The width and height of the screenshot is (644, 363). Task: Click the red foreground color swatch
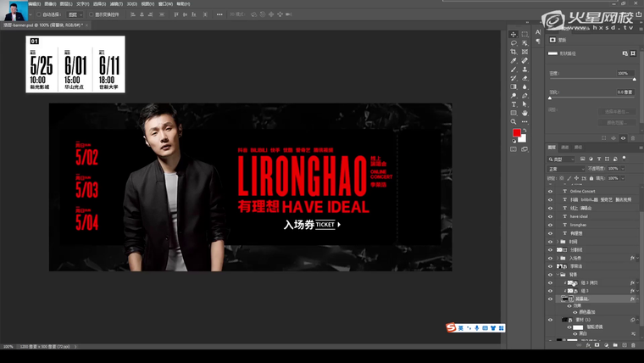(x=516, y=133)
